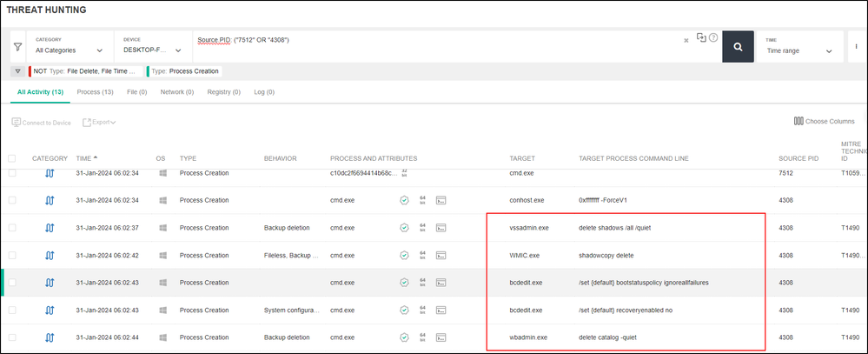
Task: Click the load saved query icon
Action: click(x=701, y=37)
